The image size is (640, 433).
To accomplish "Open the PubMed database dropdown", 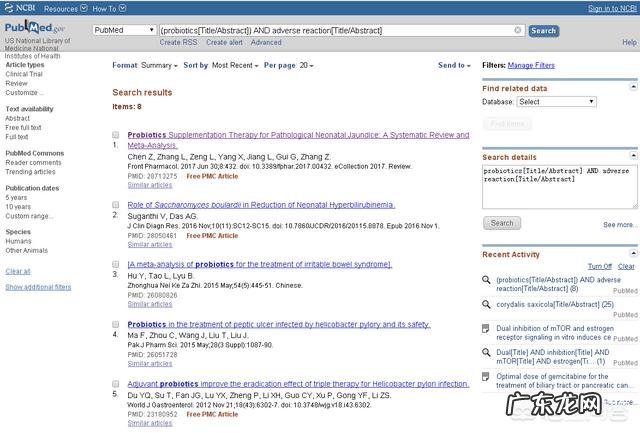I will (123, 30).
